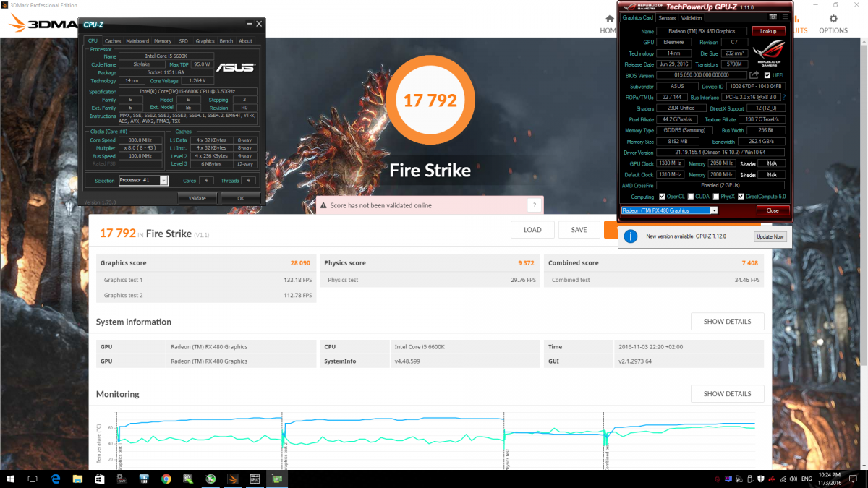Click the Lookup button in GPU-Z
Image resolution: width=868 pixels, height=488 pixels.
coord(768,31)
